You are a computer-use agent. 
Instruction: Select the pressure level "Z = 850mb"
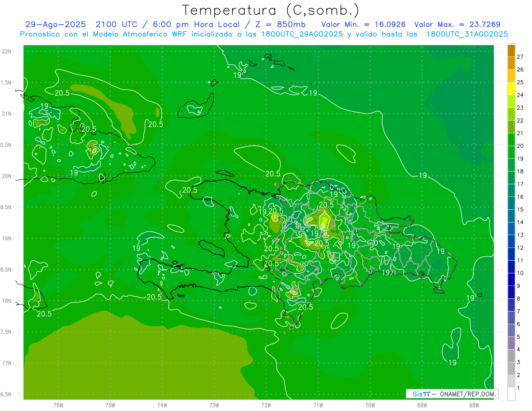pos(280,25)
